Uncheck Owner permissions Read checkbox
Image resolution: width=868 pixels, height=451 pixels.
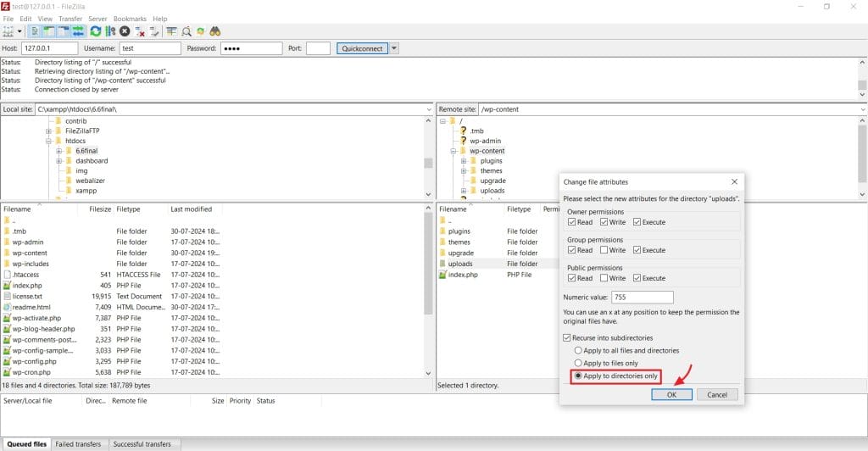pos(572,222)
